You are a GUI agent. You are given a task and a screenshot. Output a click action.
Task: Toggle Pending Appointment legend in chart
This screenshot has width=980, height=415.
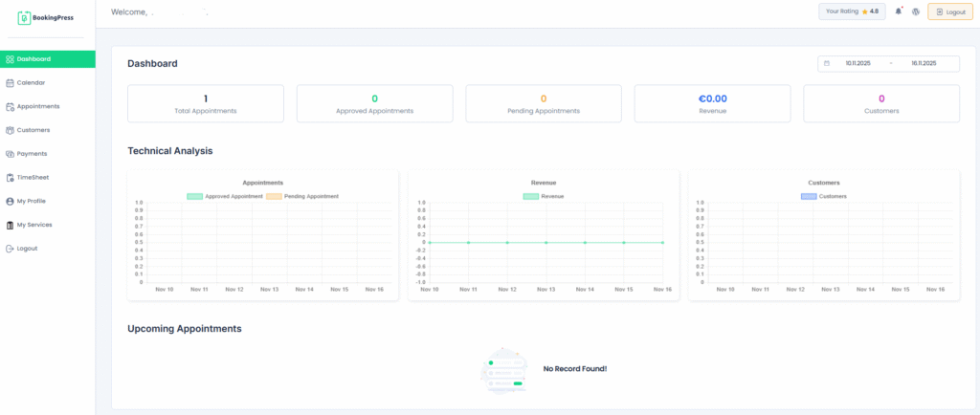pos(273,196)
